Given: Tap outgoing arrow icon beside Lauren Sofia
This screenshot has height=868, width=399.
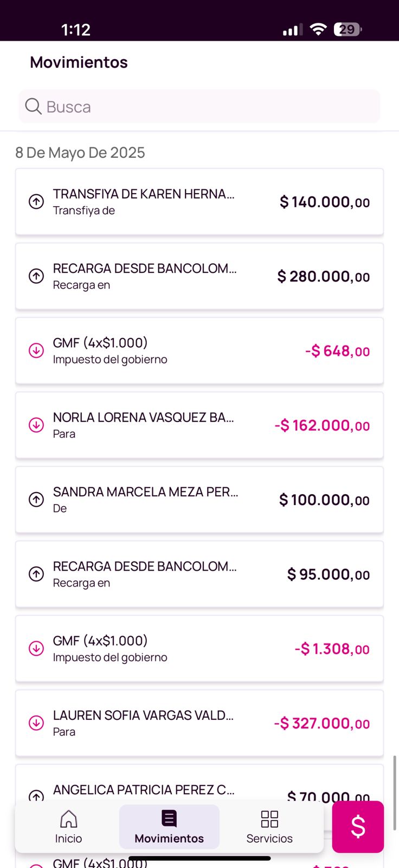Looking at the screenshot, I should point(36,723).
